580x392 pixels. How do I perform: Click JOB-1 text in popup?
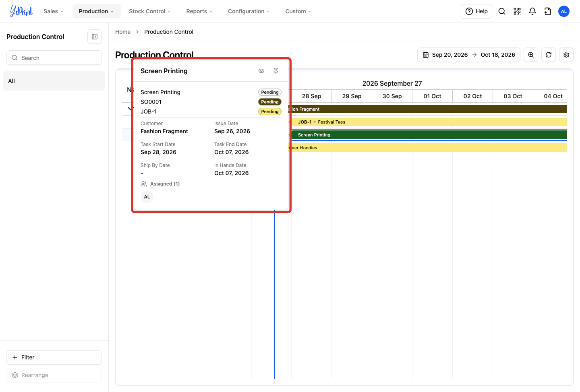[149, 111]
